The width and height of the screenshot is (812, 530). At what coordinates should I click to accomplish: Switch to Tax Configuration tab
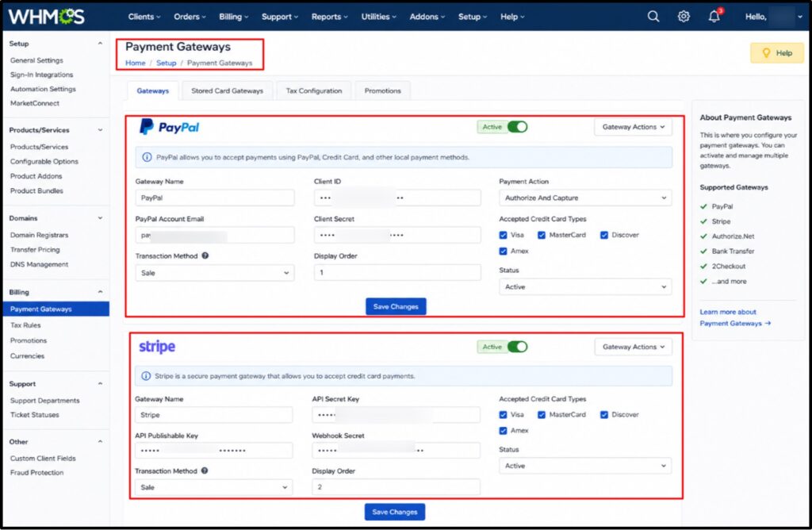point(314,90)
